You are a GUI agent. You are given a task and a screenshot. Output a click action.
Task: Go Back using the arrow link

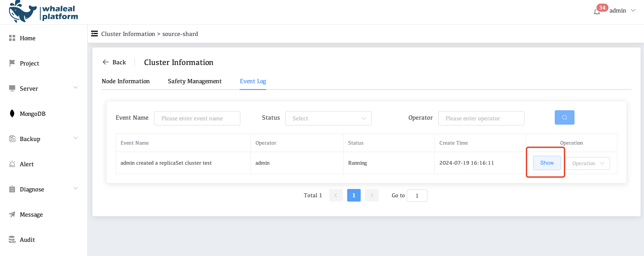click(114, 62)
